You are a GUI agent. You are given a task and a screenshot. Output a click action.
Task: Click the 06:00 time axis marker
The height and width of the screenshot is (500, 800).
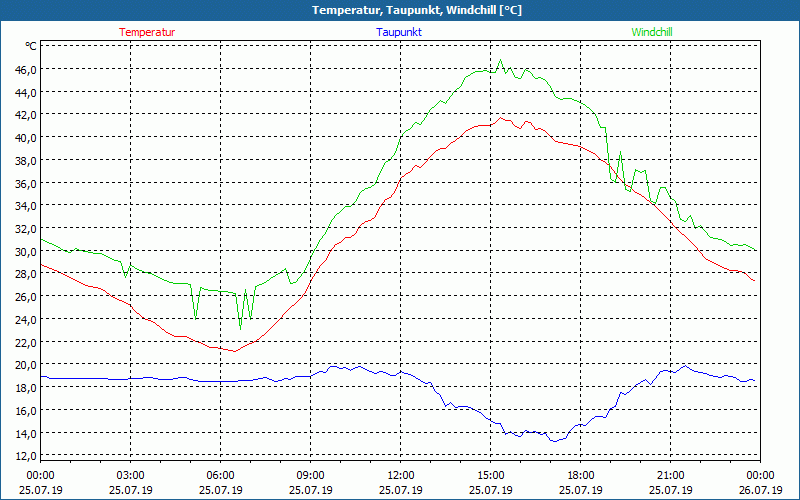point(221,475)
